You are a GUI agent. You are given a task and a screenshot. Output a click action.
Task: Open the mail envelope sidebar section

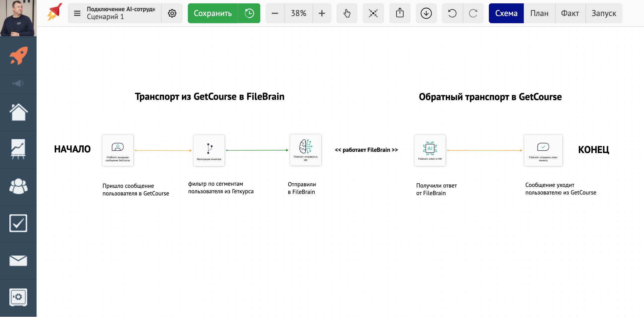point(18,260)
